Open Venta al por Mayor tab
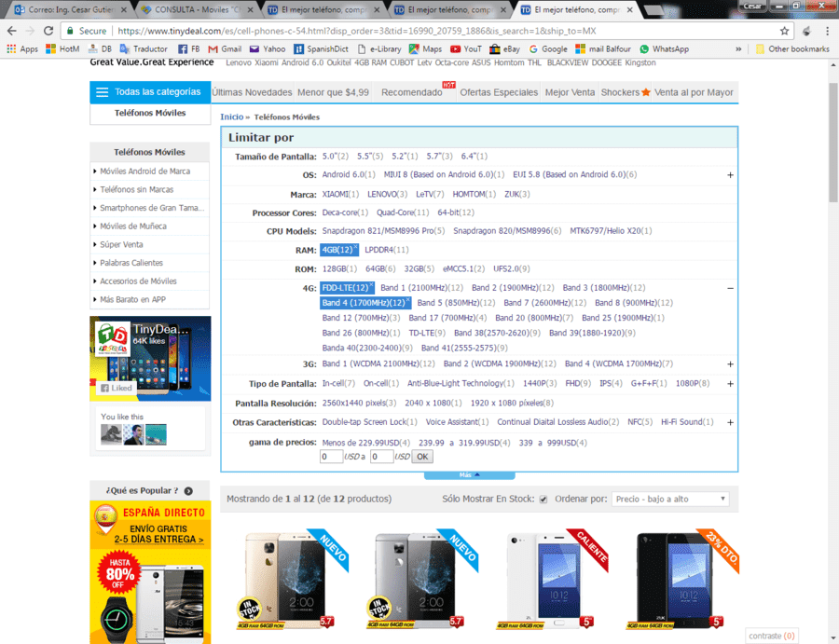The height and width of the screenshot is (644, 839). click(x=694, y=92)
